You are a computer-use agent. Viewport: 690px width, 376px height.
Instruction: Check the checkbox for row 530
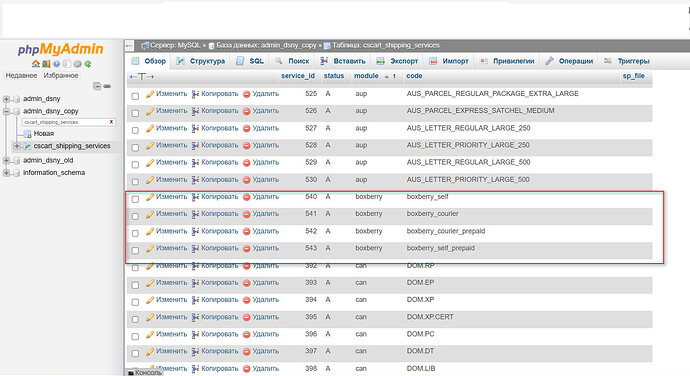point(135,182)
